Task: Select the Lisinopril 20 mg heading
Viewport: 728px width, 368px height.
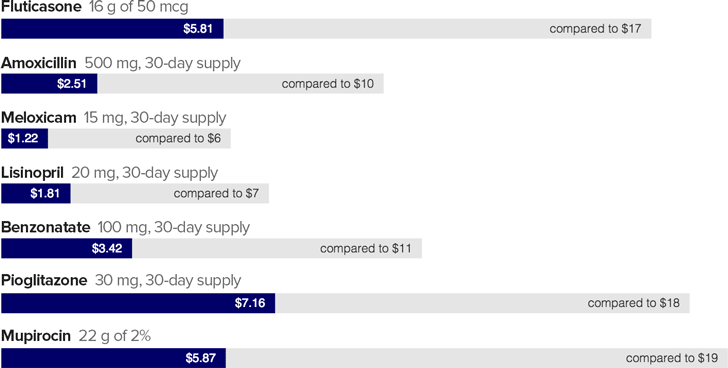Action: click(x=110, y=173)
